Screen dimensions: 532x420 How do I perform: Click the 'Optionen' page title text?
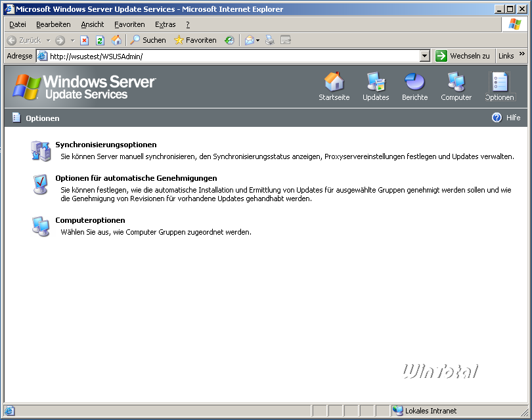pos(43,118)
